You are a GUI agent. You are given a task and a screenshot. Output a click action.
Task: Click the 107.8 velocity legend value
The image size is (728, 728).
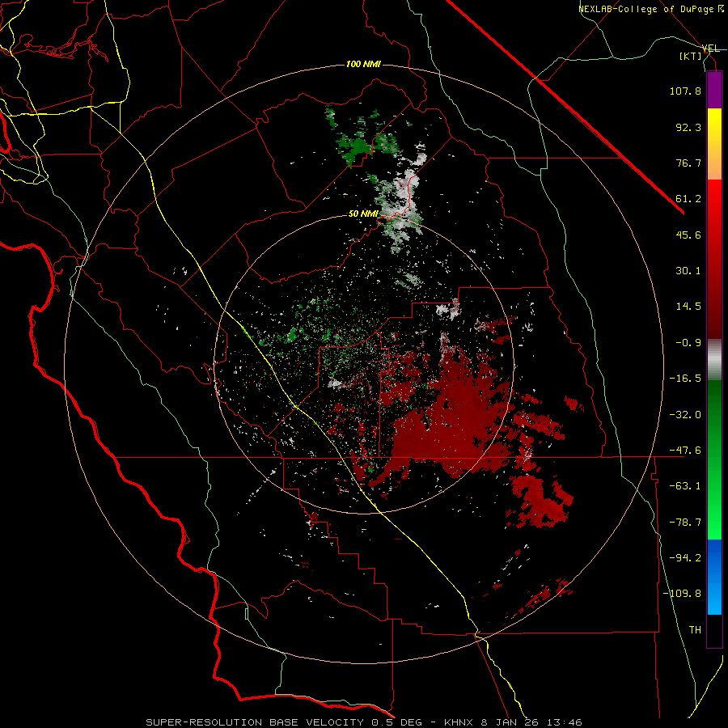pyautogui.click(x=685, y=91)
